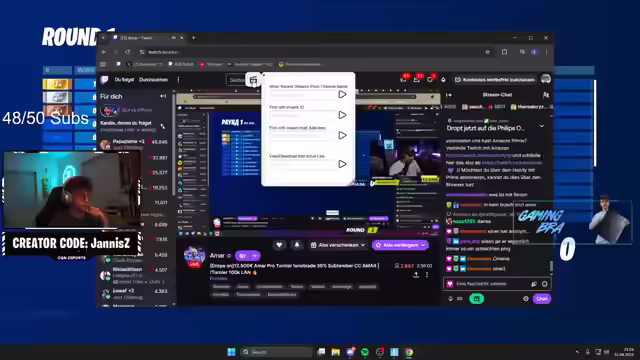The height and width of the screenshot is (360, 640).
Task: Open Windows Start menu
Action: point(231,352)
